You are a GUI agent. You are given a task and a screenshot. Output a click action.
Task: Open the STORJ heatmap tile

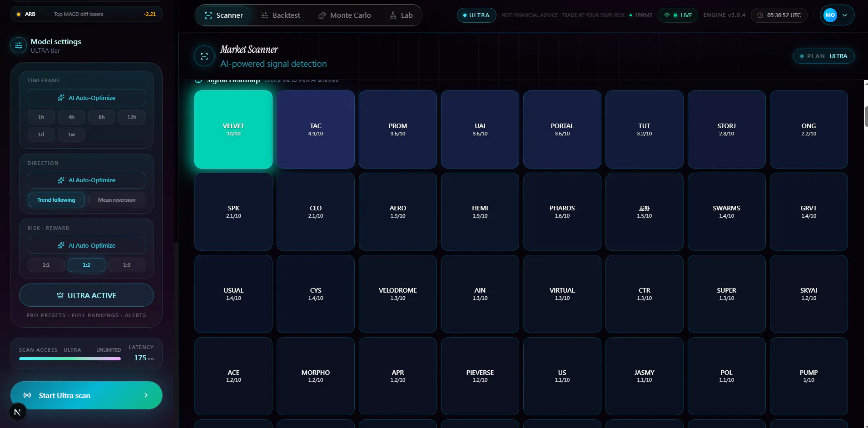727,129
